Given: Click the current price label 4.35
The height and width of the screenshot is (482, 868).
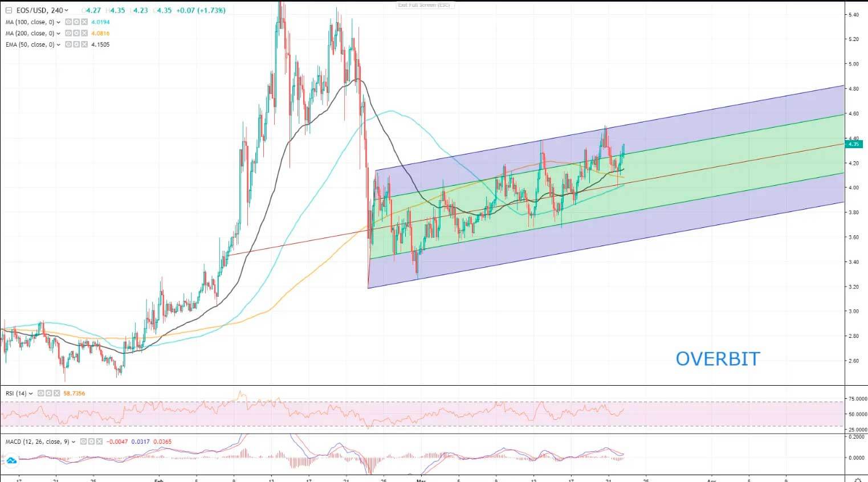Looking at the screenshot, I should 853,144.
